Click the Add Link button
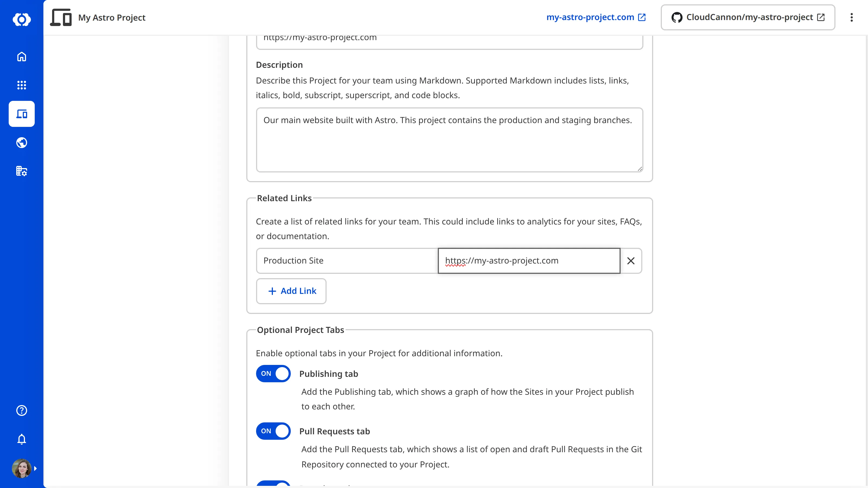 click(x=291, y=291)
